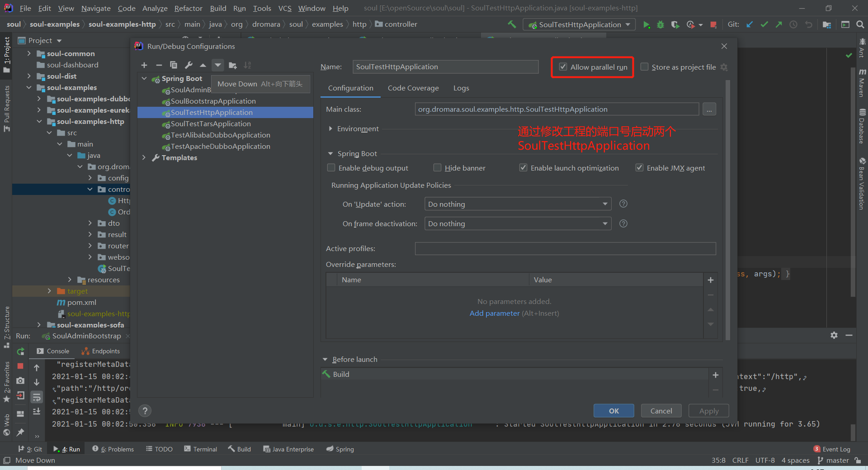Copy the selected configuration

174,65
